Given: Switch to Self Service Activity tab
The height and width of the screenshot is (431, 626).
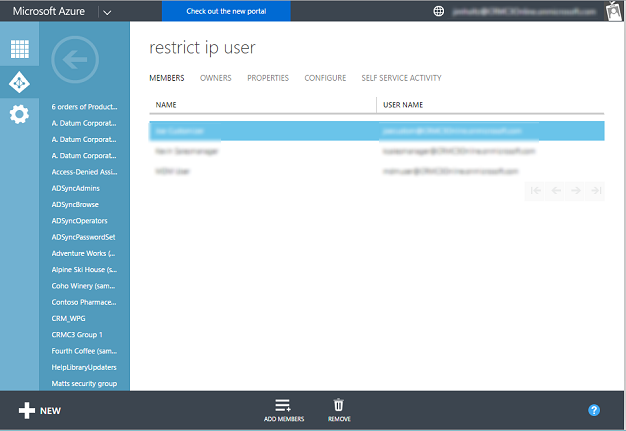Looking at the screenshot, I should 401,78.
